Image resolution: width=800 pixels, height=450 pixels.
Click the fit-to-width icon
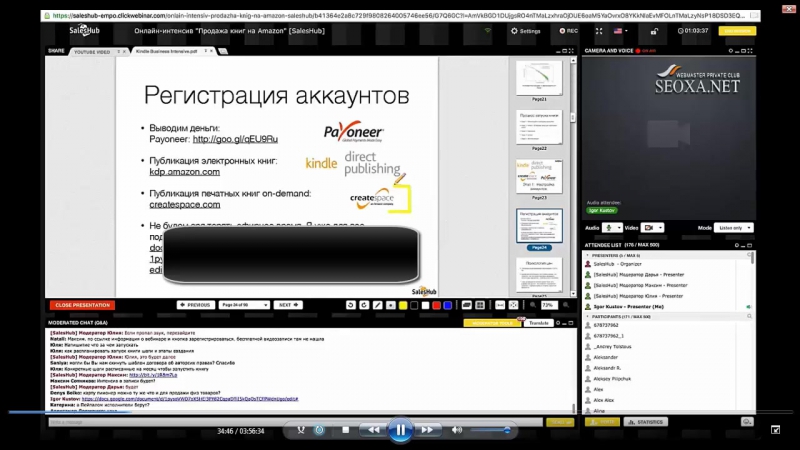[x=500, y=305]
